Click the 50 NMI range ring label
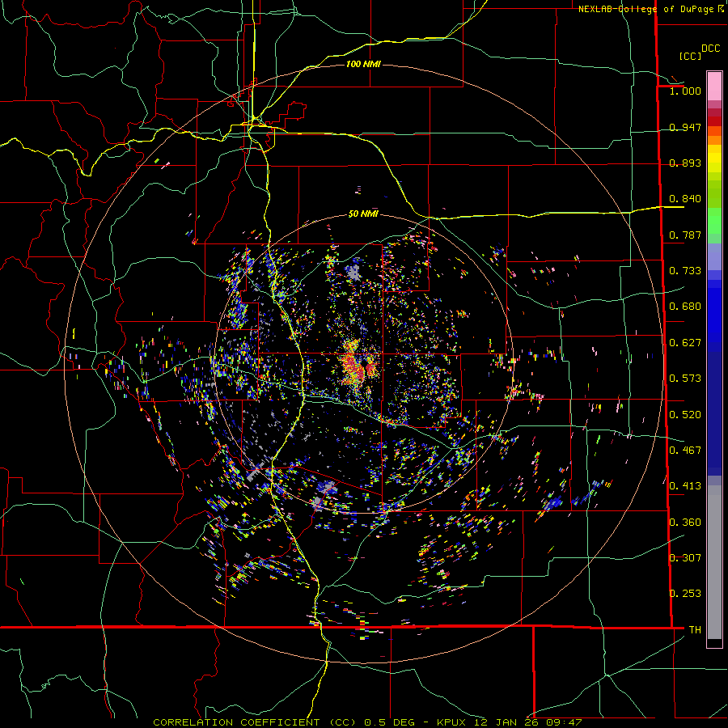728x728 pixels. point(363,214)
